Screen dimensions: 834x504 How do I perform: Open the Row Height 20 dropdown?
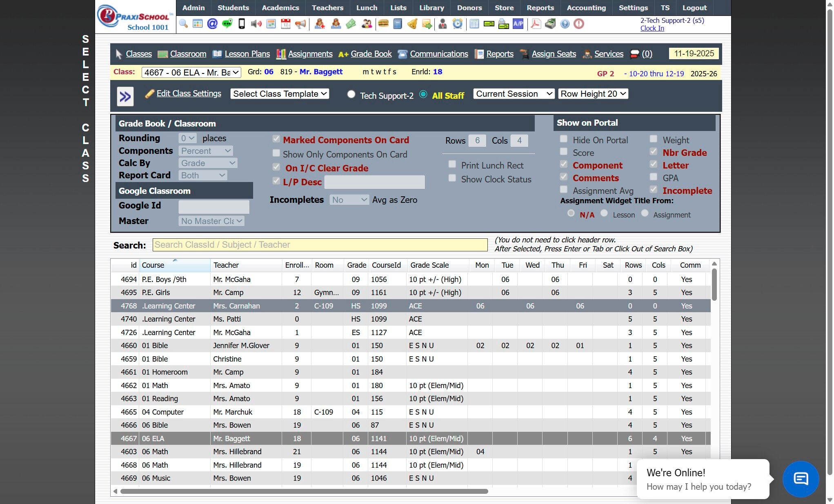coord(593,94)
